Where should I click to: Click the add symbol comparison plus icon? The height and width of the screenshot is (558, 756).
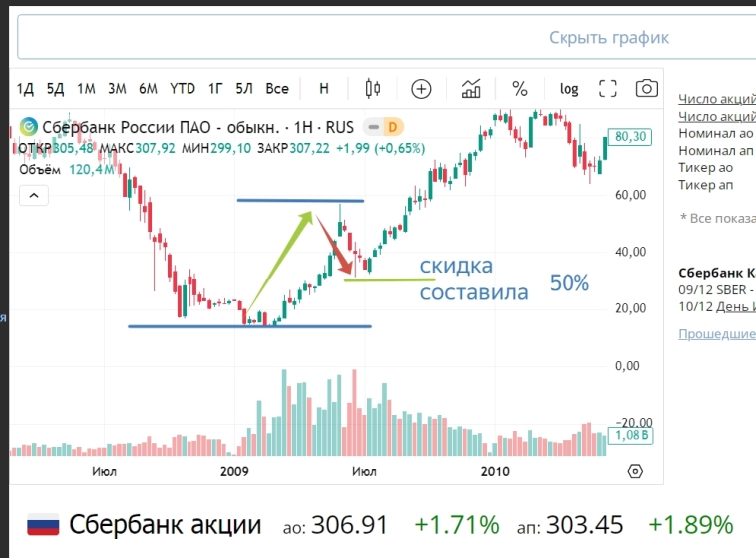pyautogui.click(x=421, y=88)
